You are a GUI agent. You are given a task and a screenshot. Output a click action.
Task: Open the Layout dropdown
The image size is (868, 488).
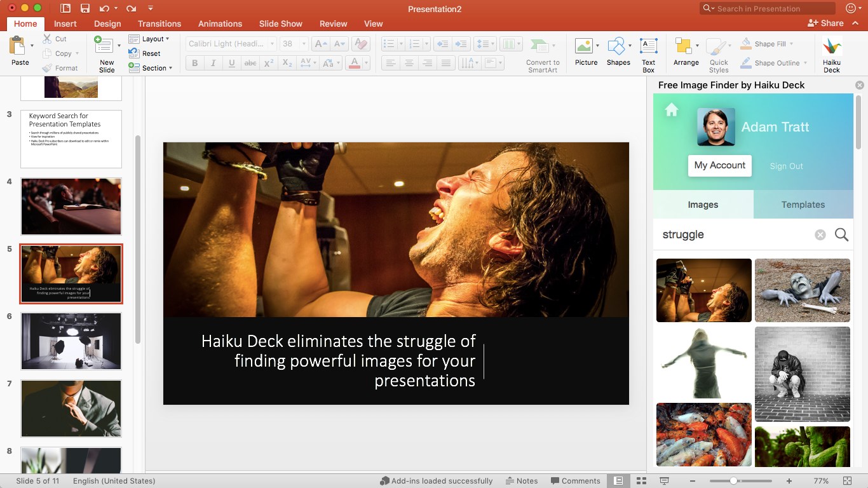[150, 39]
